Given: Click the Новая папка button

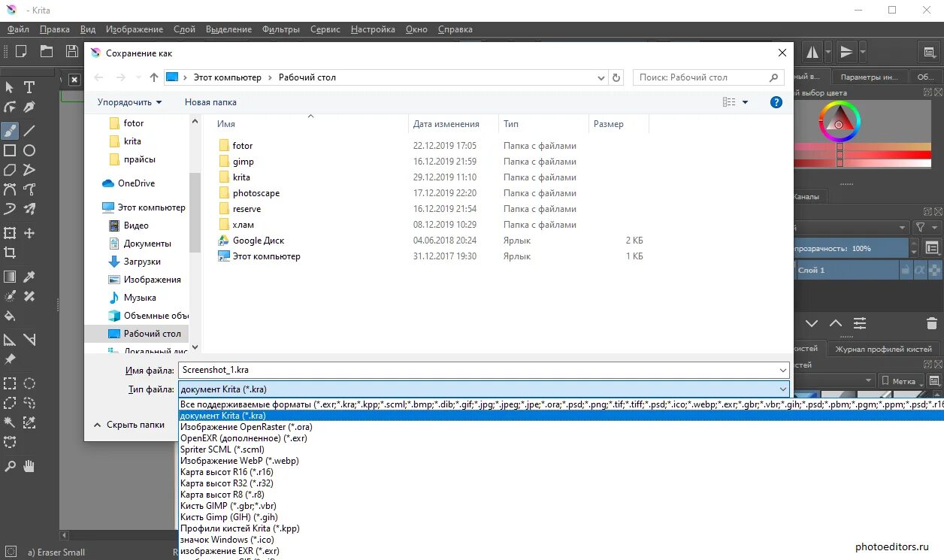Looking at the screenshot, I should (210, 102).
